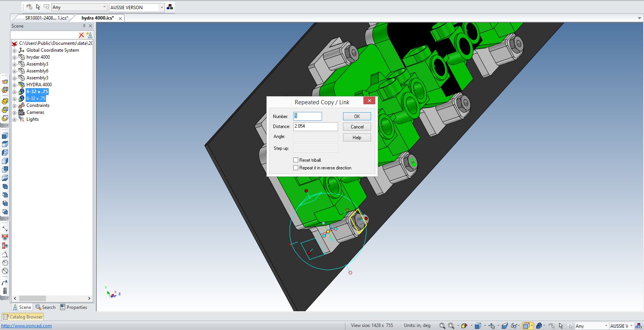Click the tilted plane icon in status bar
644x330 pixels.
504,326
